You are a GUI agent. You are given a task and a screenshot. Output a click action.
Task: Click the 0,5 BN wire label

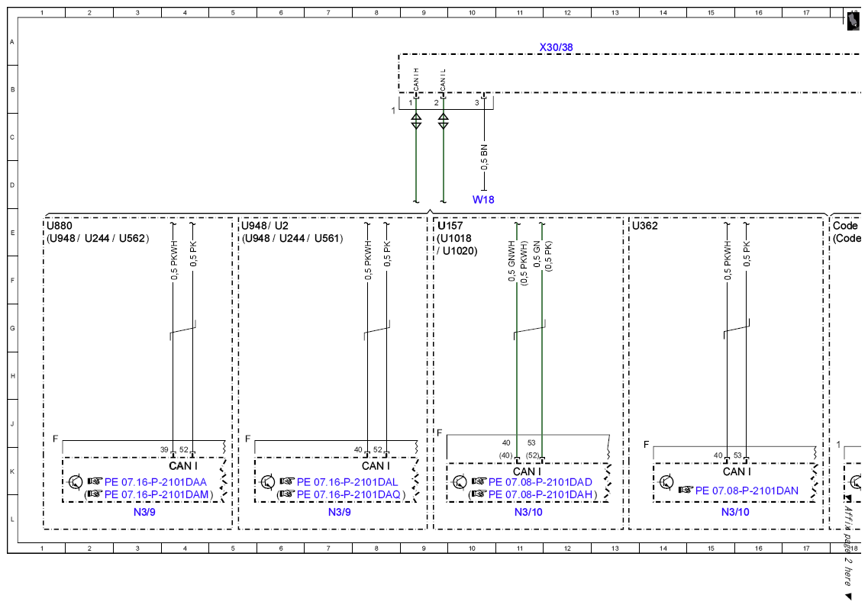pos(484,157)
